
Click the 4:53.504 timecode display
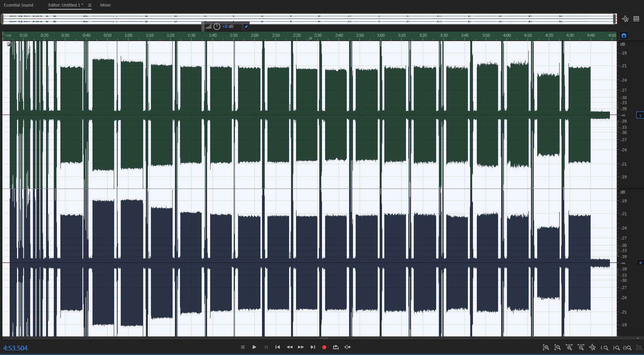tap(15, 348)
